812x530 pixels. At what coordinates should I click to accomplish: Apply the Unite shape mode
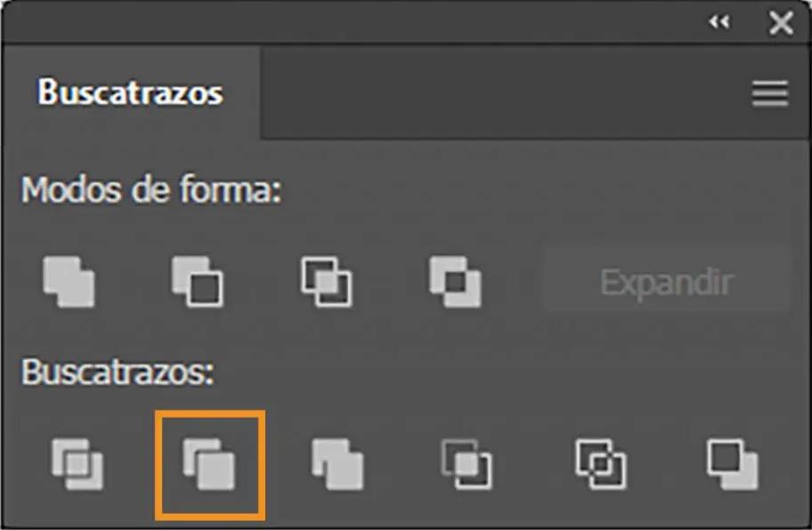tap(69, 282)
